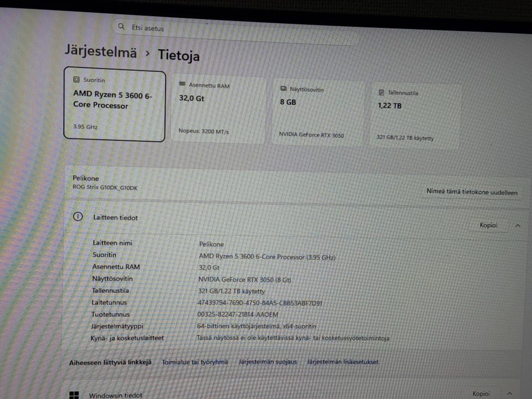This screenshot has height=399, width=532.
Task: Click the Asennettu RAM memory icon
Action: (x=182, y=84)
